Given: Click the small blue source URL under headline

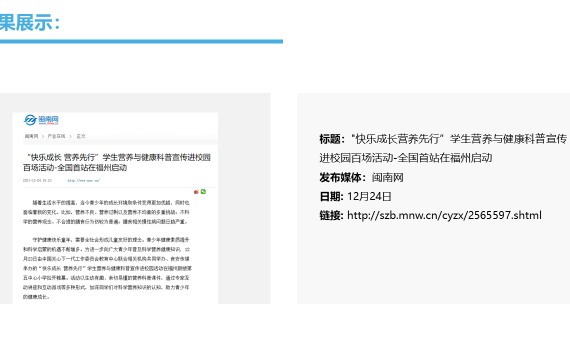Looking at the screenshot, I should [x=84, y=180].
